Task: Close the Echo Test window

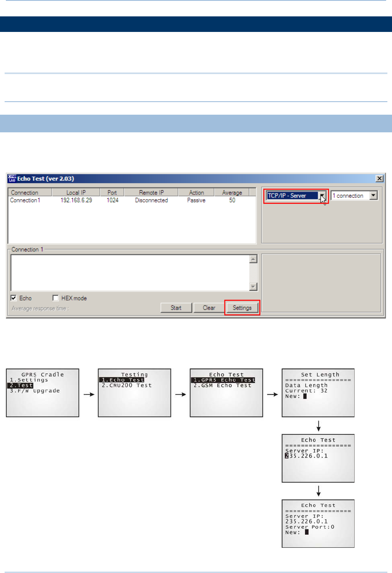Action: pos(379,179)
